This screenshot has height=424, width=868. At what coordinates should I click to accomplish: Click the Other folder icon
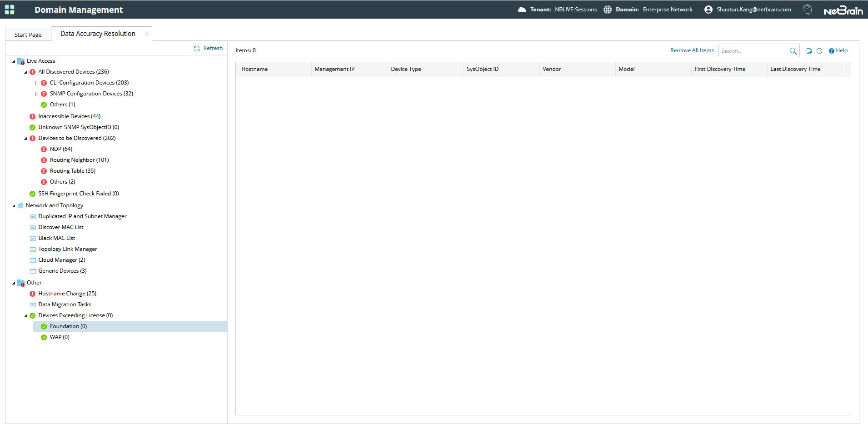[x=21, y=283]
